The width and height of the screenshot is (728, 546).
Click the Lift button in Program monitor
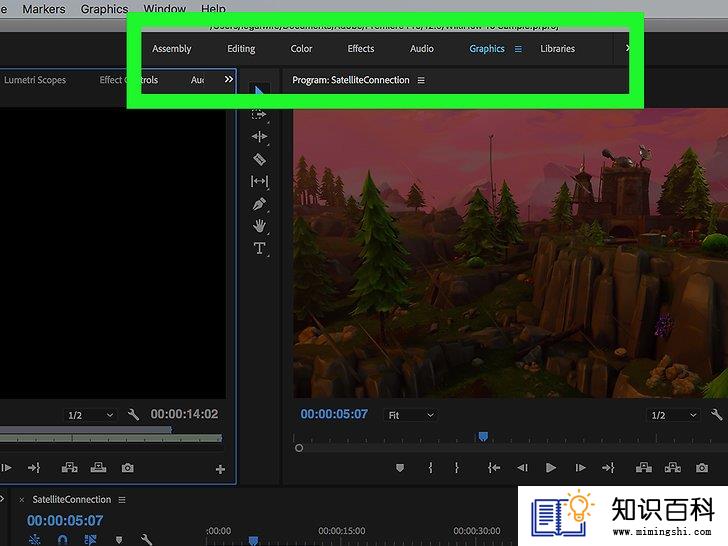tap(644, 468)
